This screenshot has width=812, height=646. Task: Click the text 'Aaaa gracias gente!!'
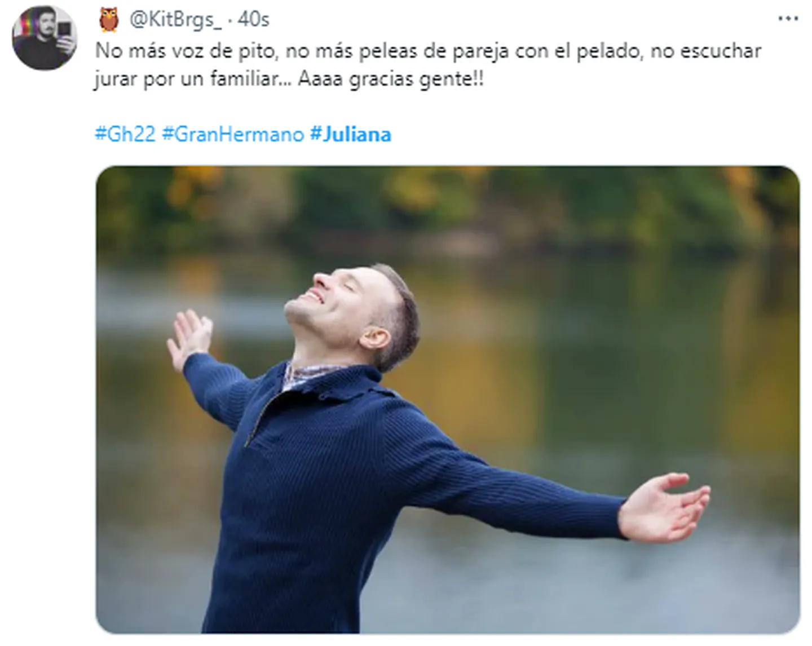click(390, 79)
